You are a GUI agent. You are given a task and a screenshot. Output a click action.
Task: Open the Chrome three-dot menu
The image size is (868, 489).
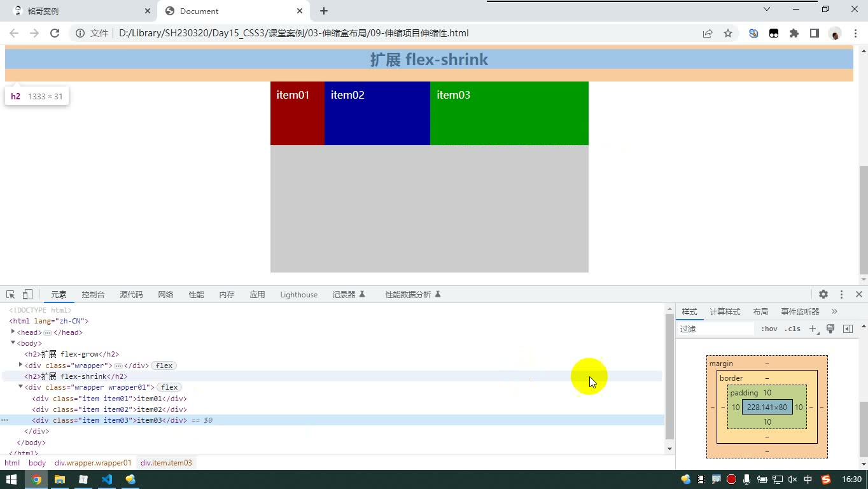(855, 33)
